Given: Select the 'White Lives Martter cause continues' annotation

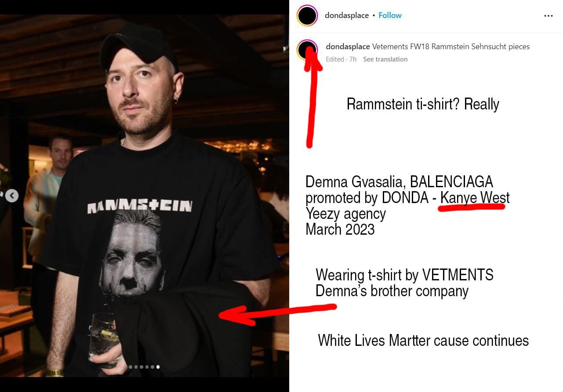Looking at the screenshot, I should (423, 341).
